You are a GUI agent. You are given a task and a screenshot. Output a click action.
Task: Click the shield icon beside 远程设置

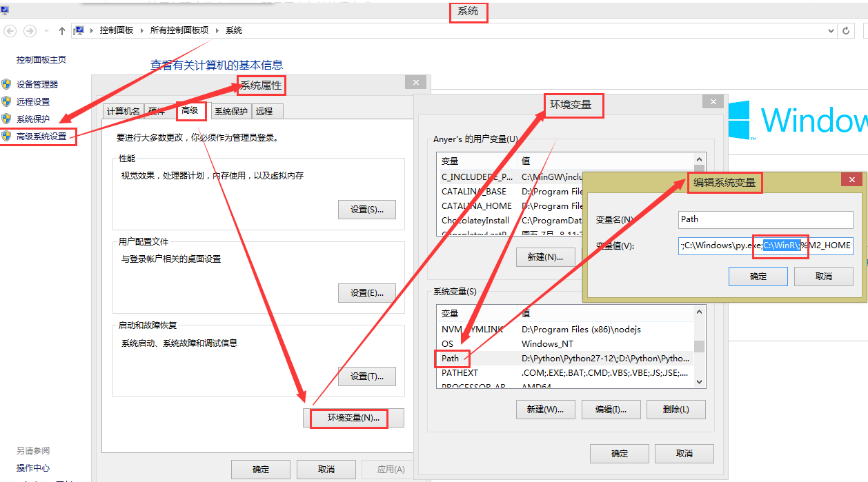[6, 101]
